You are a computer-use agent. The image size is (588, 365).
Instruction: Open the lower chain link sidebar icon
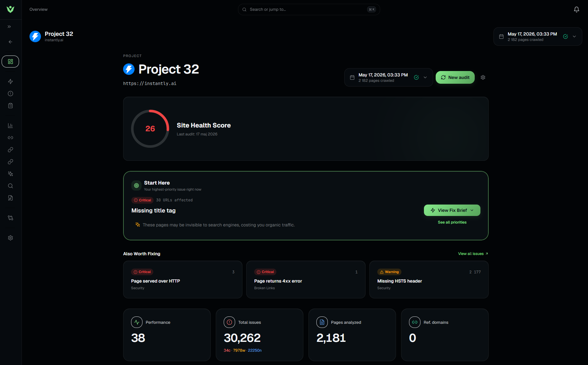tap(10, 162)
